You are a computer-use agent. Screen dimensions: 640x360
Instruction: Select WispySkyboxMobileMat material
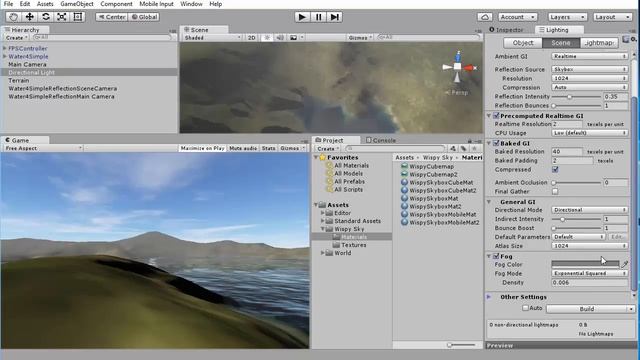tap(443, 214)
